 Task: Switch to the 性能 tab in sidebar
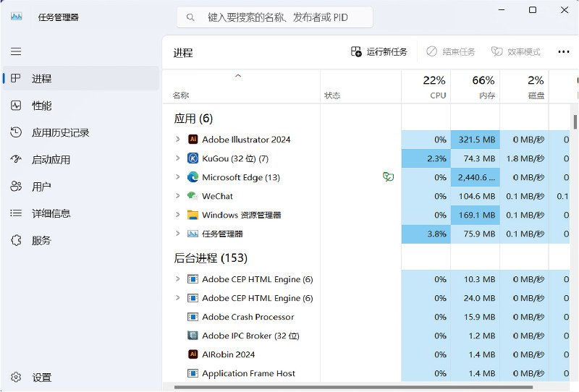(41, 106)
